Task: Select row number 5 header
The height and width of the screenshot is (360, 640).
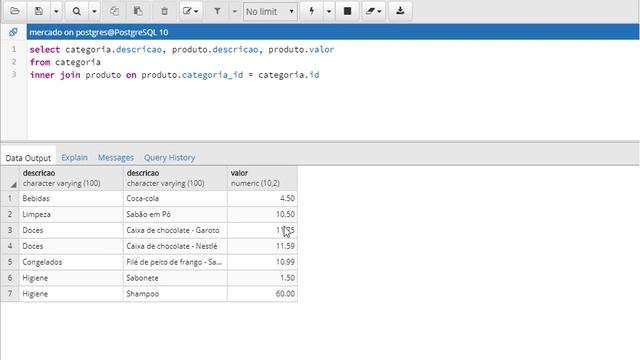Action: pyautogui.click(x=10, y=262)
